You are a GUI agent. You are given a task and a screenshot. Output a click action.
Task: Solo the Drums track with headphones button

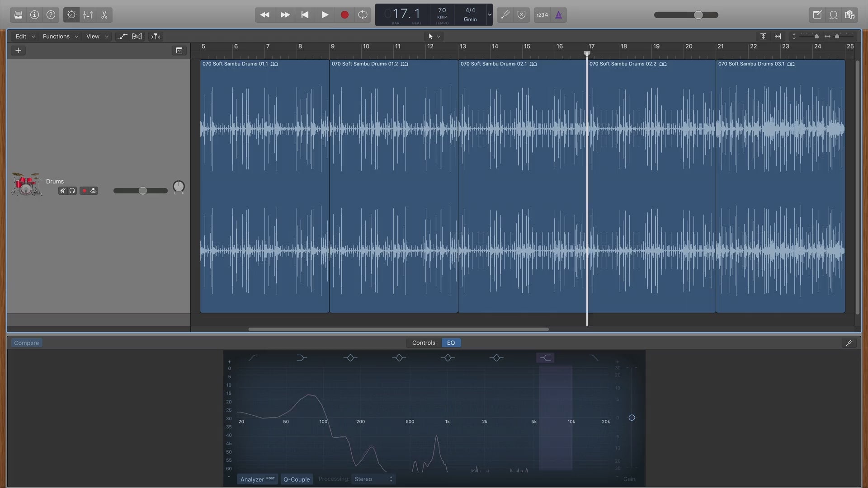pyautogui.click(x=72, y=191)
